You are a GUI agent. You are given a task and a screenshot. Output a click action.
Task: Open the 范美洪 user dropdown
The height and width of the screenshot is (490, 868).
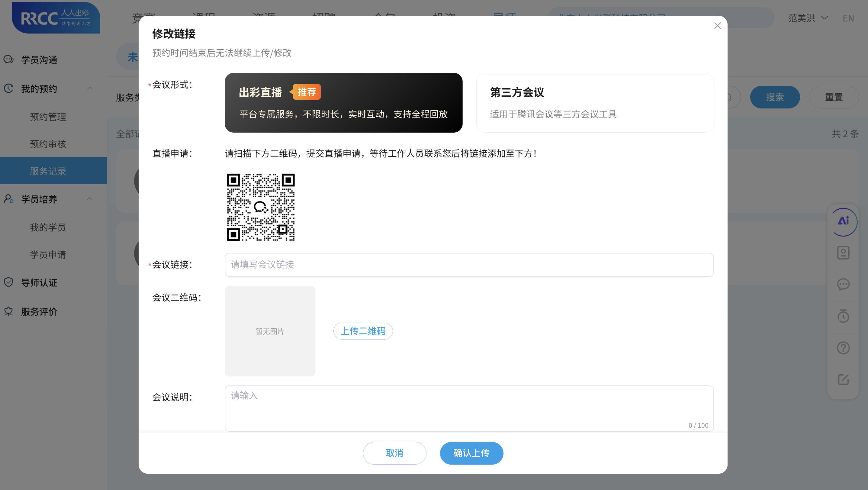click(808, 18)
